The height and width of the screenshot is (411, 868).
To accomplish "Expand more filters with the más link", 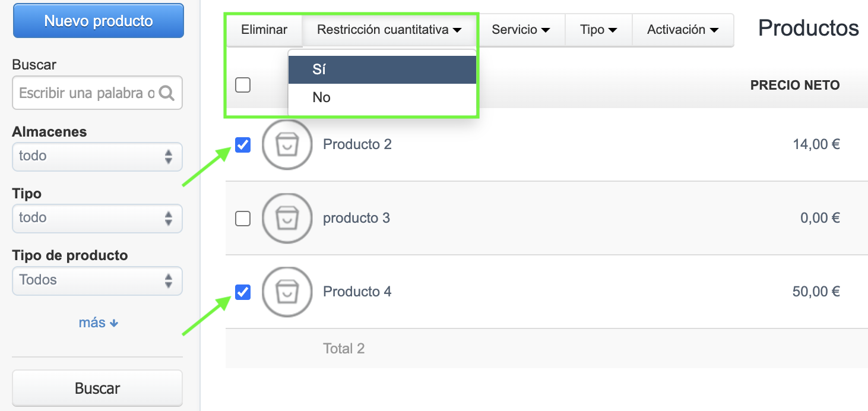I will pos(98,323).
